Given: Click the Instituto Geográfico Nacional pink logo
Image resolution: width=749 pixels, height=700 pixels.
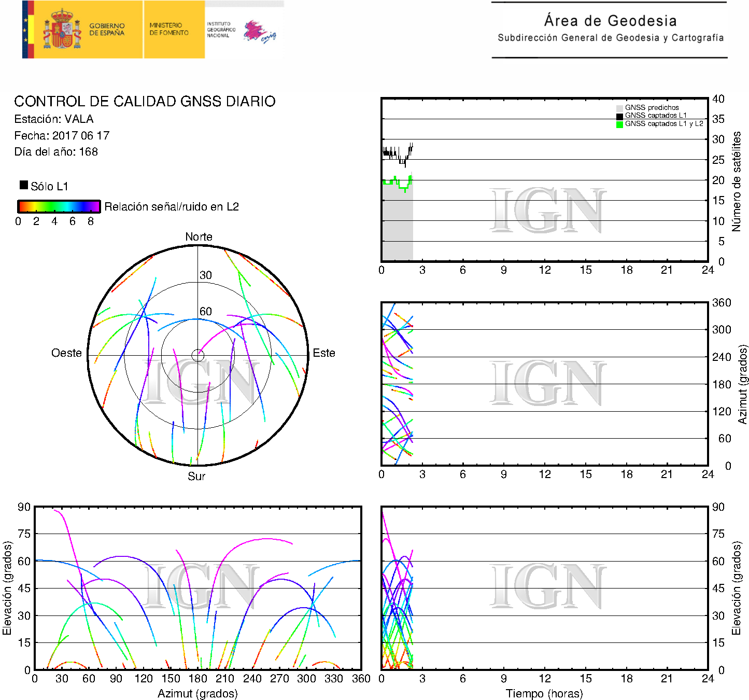Looking at the screenshot, I should (x=259, y=31).
